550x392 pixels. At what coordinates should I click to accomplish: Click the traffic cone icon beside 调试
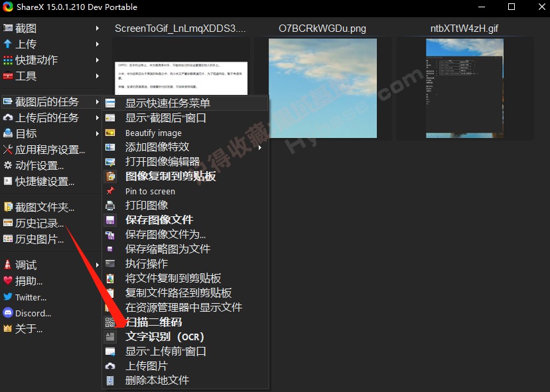pyautogui.click(x=8, y=265)
